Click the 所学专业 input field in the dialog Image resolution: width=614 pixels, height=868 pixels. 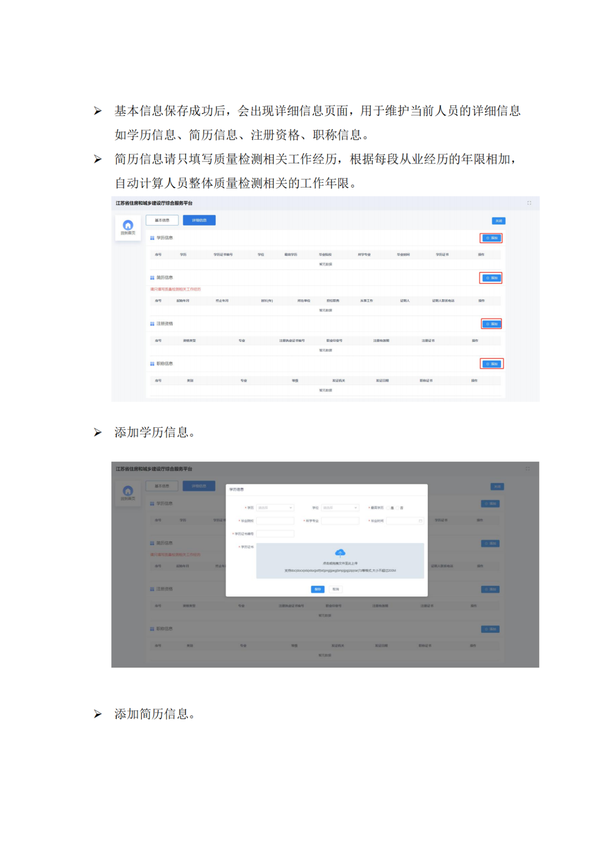pyautogui.click(x=340, y=521)
